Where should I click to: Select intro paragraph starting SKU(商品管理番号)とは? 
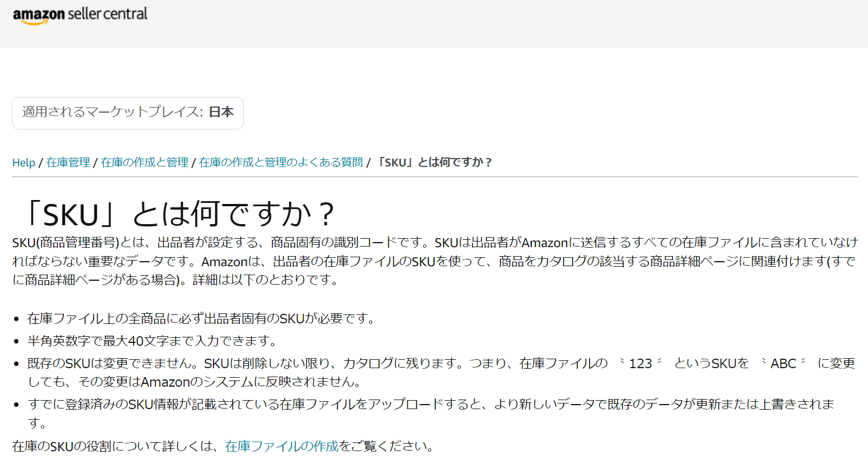pyautogui.click(x=435, y=261)
